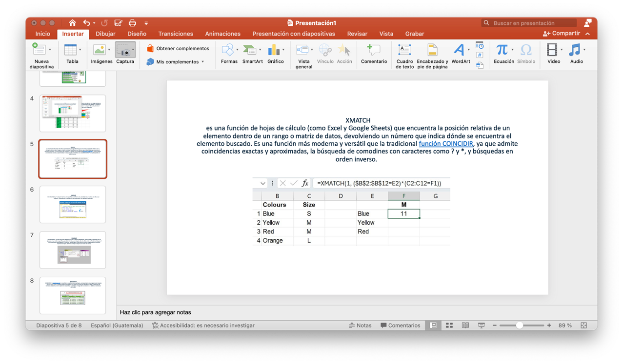Image resolution: width=623 pixels, height=364 pixels.
Task: Click the WordArt icon
Action: pos(459,50)
